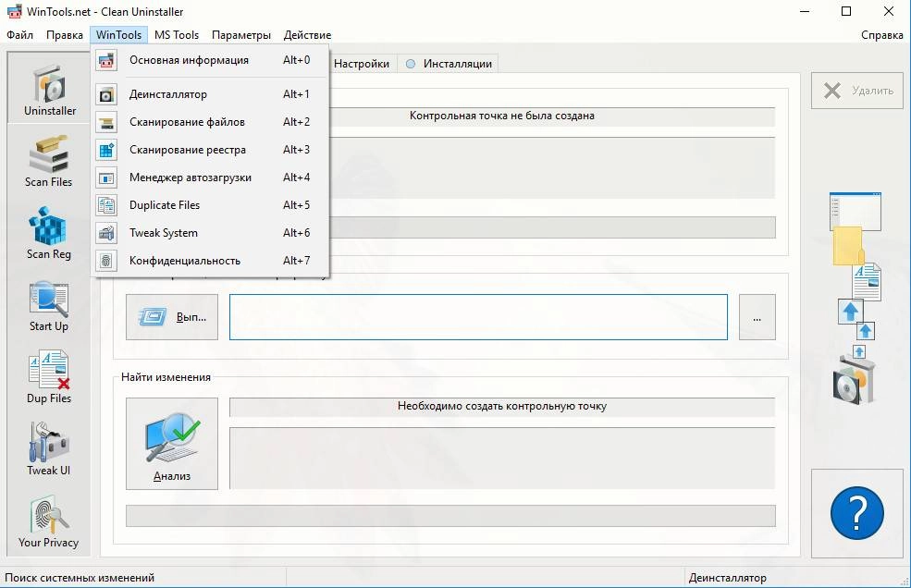This screenshot has height=588, width=911.
Task: Click the Tweak System menu icon
Action: (106, 233)
